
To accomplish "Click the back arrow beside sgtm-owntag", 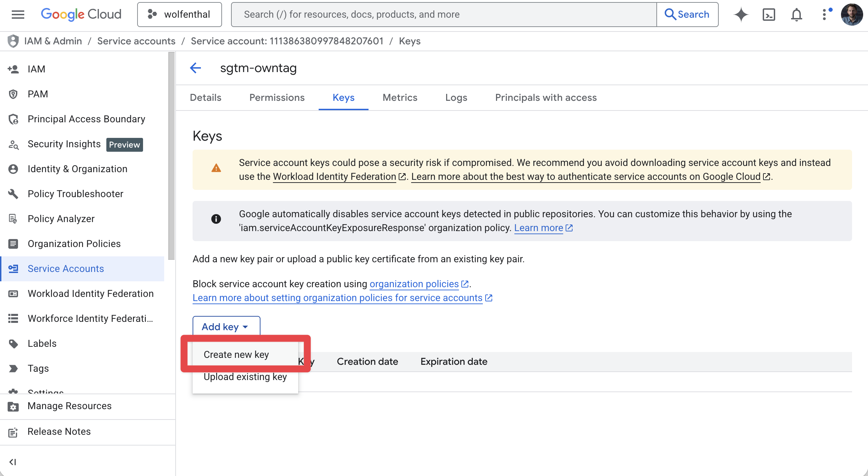I will point(196,68).
